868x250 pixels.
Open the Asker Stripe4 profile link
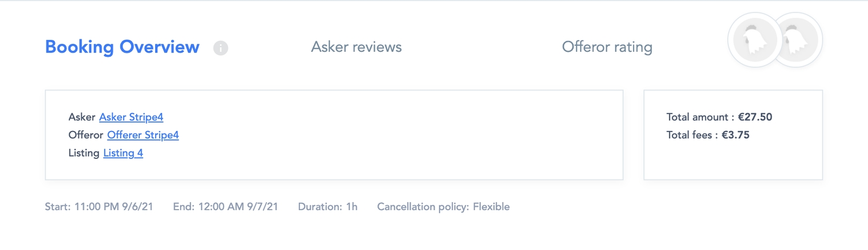pyautogui.click(x=131, y=117)
